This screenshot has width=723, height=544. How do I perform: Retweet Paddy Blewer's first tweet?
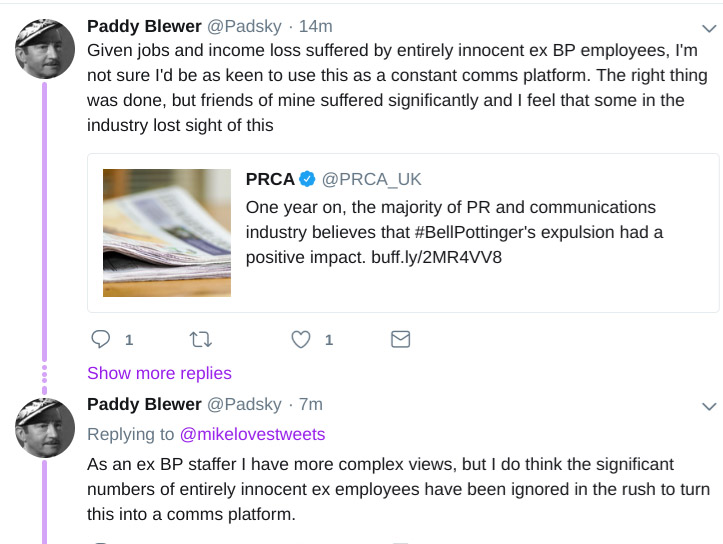click(x=201, y=339)
